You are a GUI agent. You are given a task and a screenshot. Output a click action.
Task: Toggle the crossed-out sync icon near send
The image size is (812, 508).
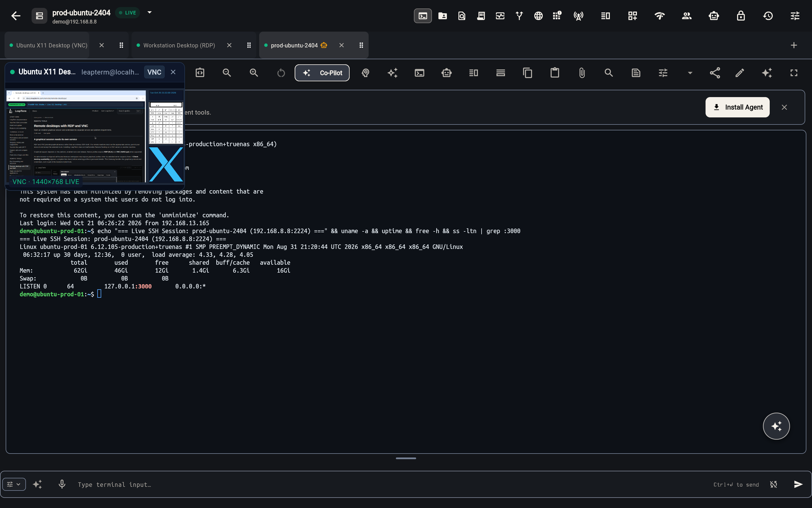pyautogui.click(x=773, y=484)
